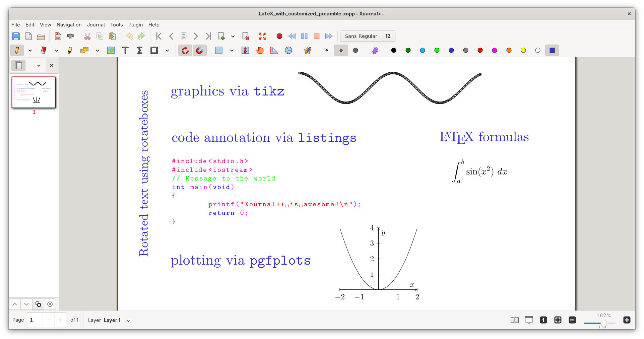This screenshot has width=644, height=339.
Task: Click the Insert Image tool
Action: point(111,50)
